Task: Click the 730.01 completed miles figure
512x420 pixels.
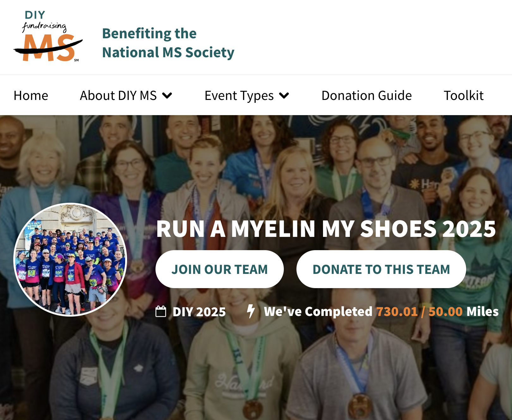Action: click(397, 312)
